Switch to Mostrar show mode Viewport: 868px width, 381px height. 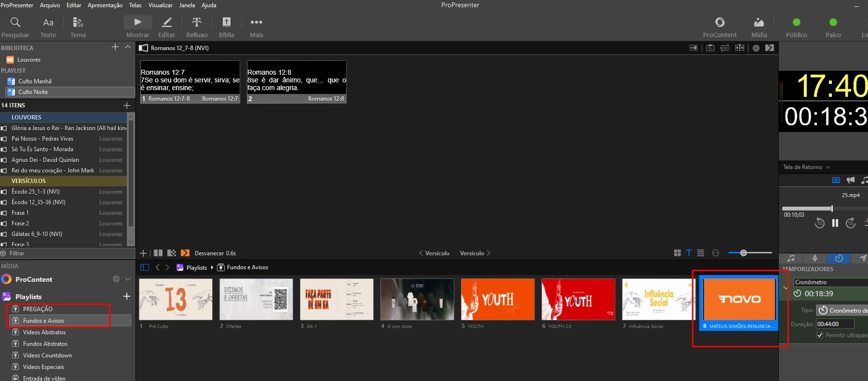pos(138,27)
